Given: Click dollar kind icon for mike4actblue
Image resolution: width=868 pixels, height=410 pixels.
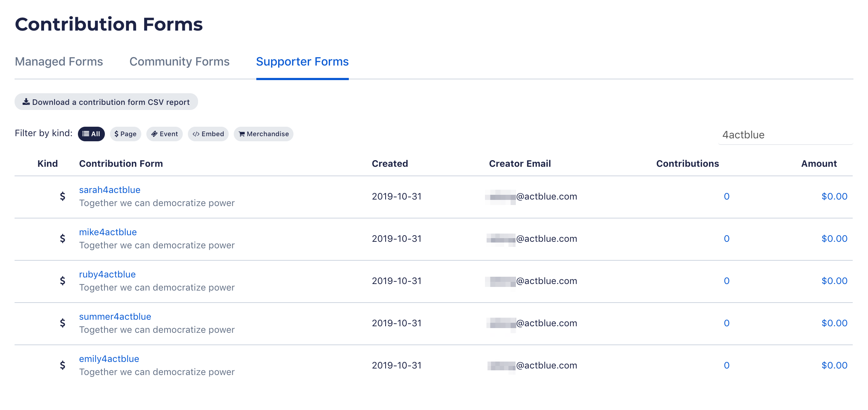Looking at the screenshot, I should [x=63, y=239].
